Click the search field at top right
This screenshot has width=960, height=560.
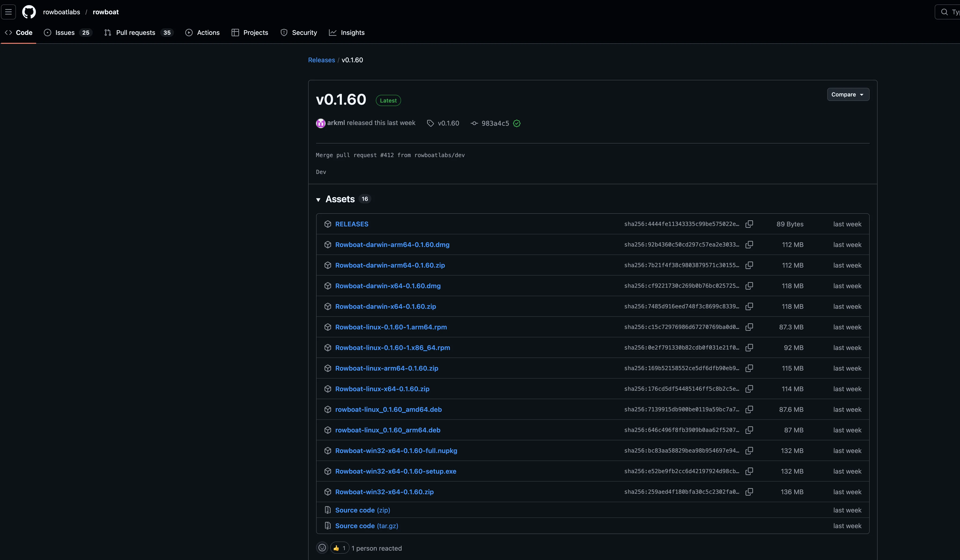coord(949,12)
